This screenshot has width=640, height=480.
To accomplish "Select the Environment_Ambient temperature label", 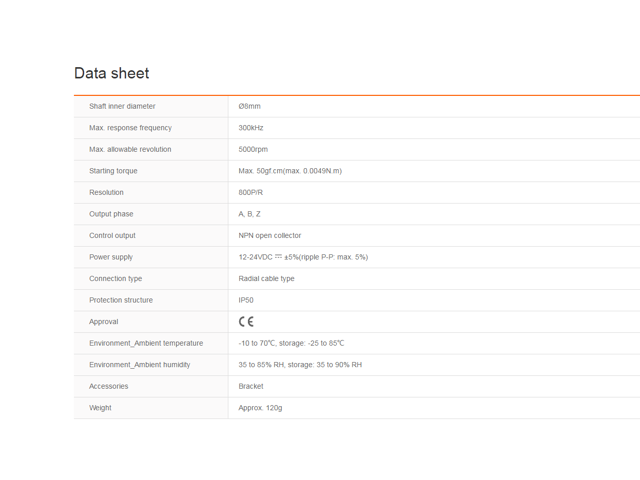I will tap(146, 343).
